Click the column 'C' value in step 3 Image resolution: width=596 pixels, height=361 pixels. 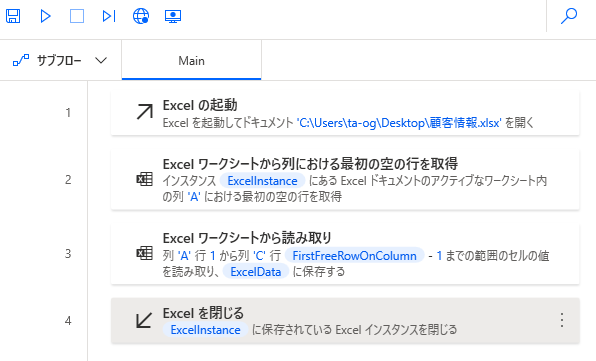coord(260,255)
